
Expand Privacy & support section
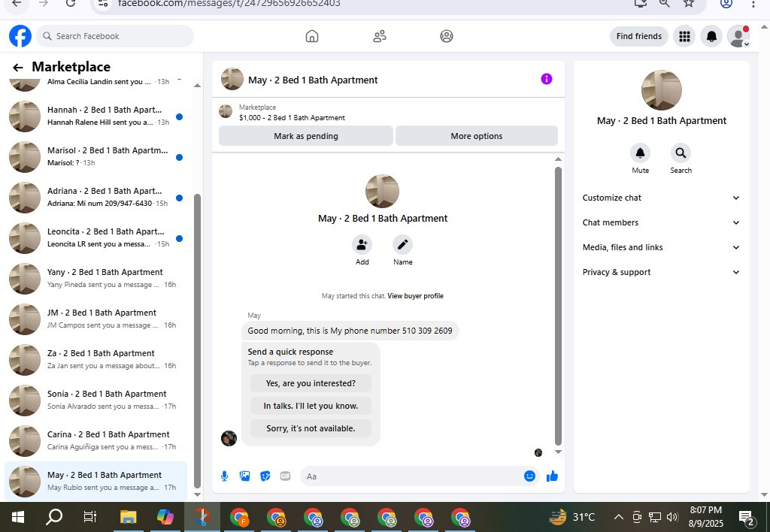(x=661, y=272)
